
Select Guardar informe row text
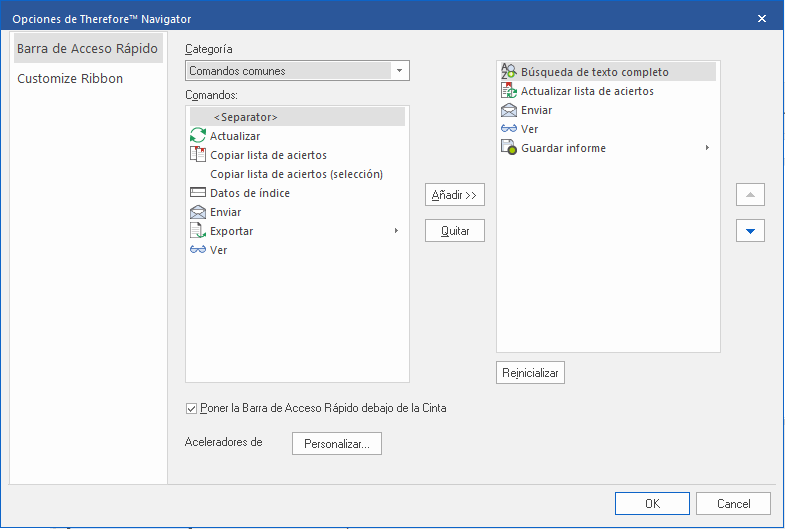[x=563, y=148]
